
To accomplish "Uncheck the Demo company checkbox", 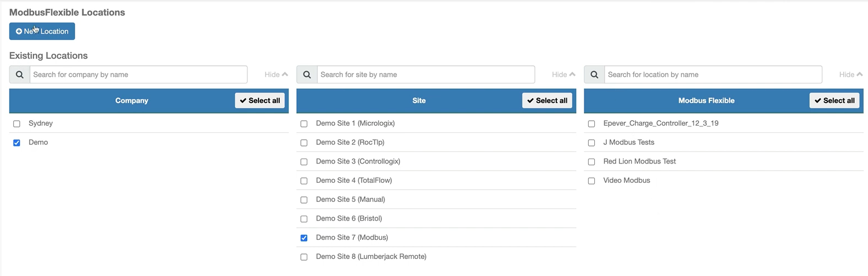I will click(x=16, y=143).
